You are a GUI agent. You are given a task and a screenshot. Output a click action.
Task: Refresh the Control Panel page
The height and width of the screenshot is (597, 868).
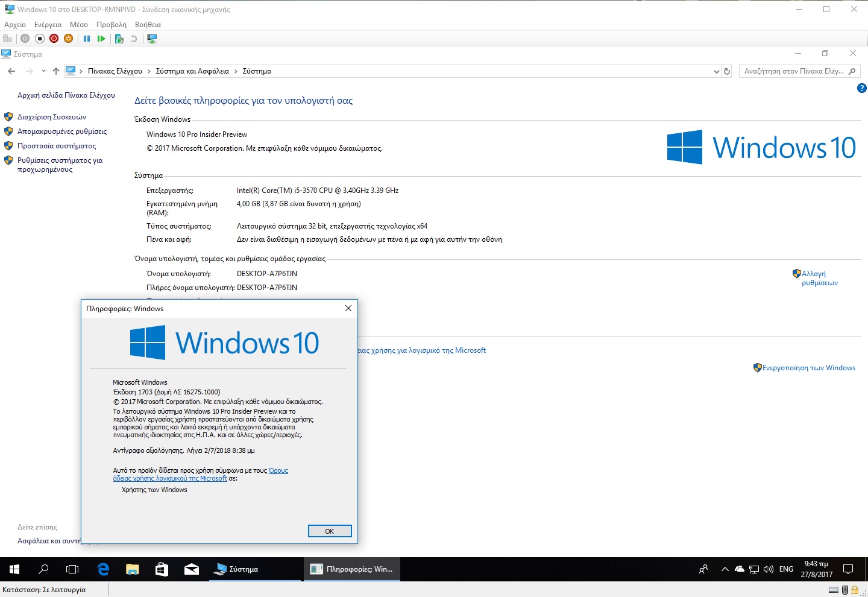(727, 71)
